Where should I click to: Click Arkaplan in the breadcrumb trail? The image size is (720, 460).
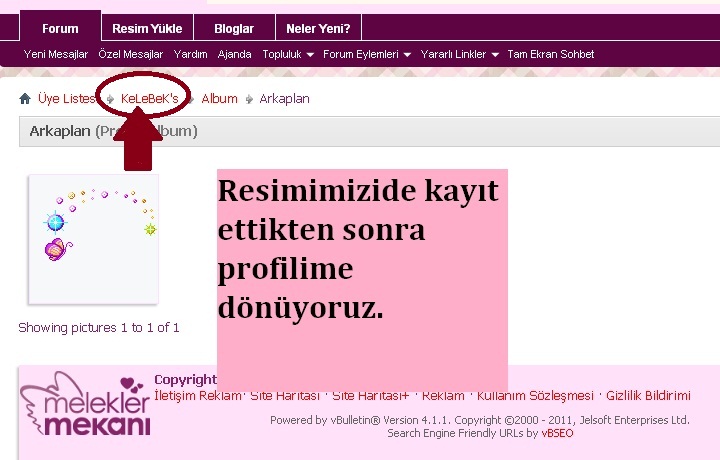tap(284, 98)
